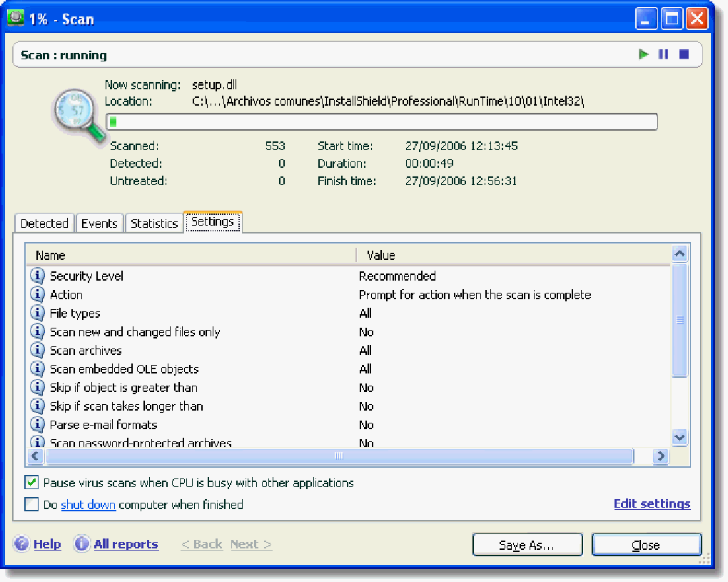Viewport: 728px width, 582px height.
Task: Click the Duration value 00:00:49
Action: 430,163
